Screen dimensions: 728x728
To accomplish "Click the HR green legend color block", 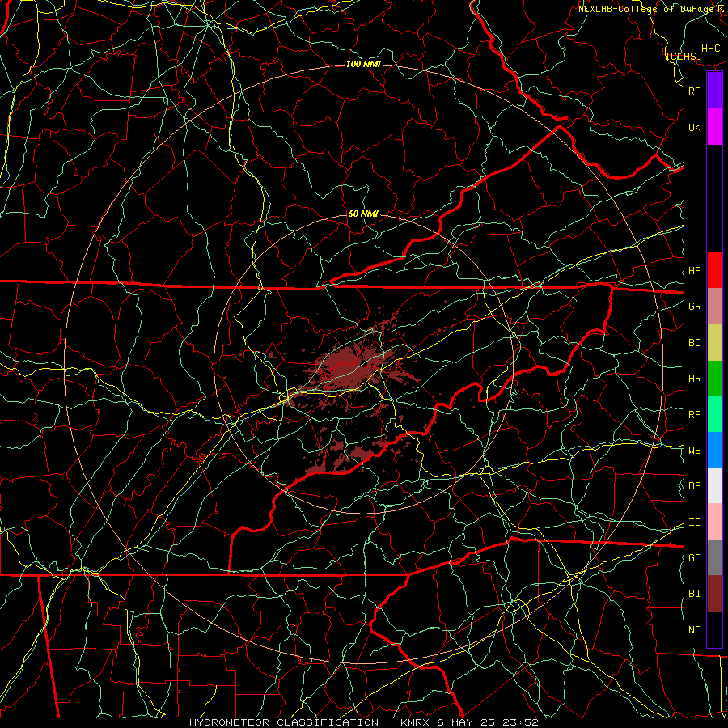I will click(714, 379).
